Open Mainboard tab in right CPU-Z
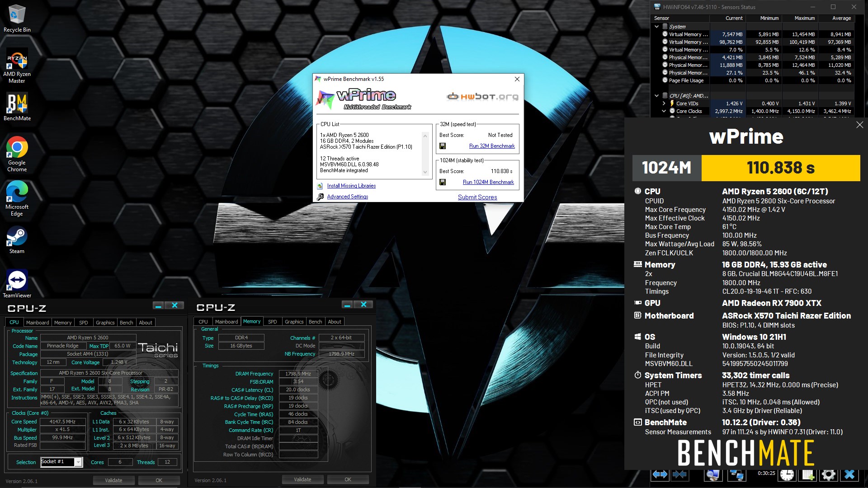The width and height of the screenshot is (868, 488). (x=226, y=322)
